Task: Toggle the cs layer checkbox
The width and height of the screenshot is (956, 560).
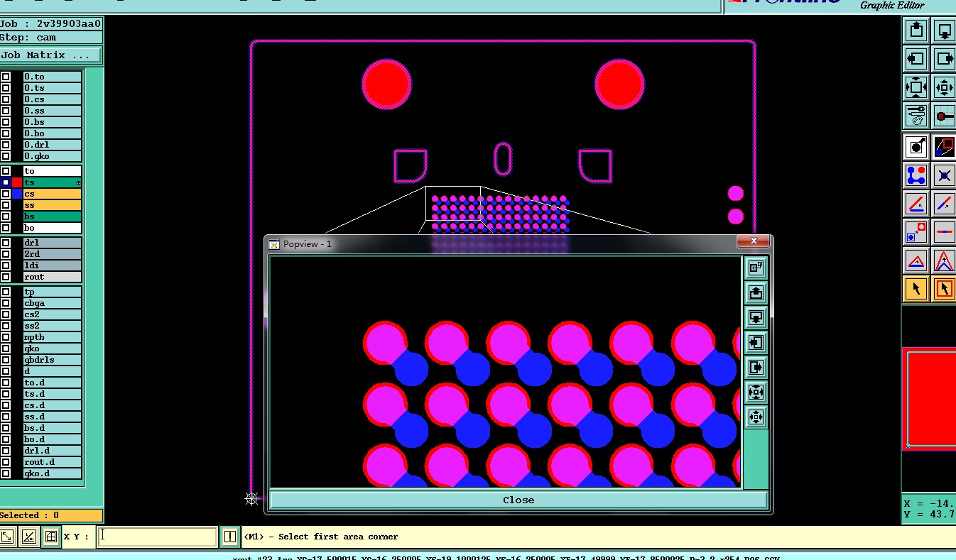Action: pos(6,194)
